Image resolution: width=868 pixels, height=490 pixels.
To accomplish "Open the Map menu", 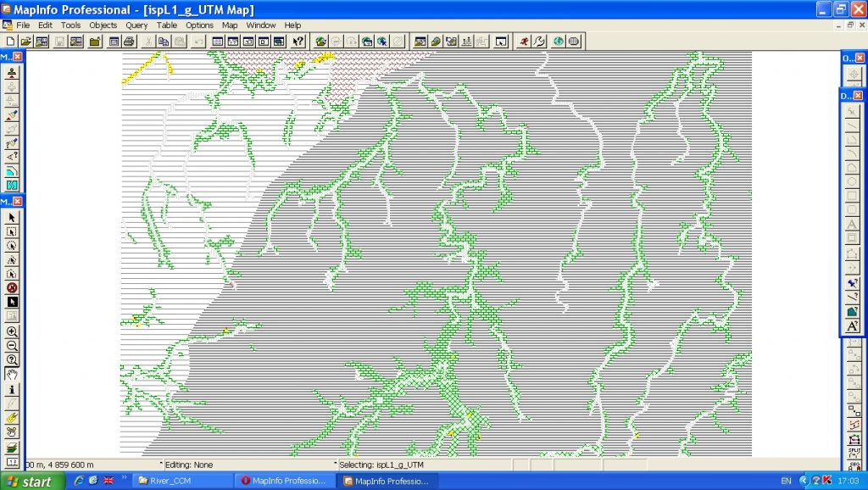I will pyautogui.click(x=230, y=25).
